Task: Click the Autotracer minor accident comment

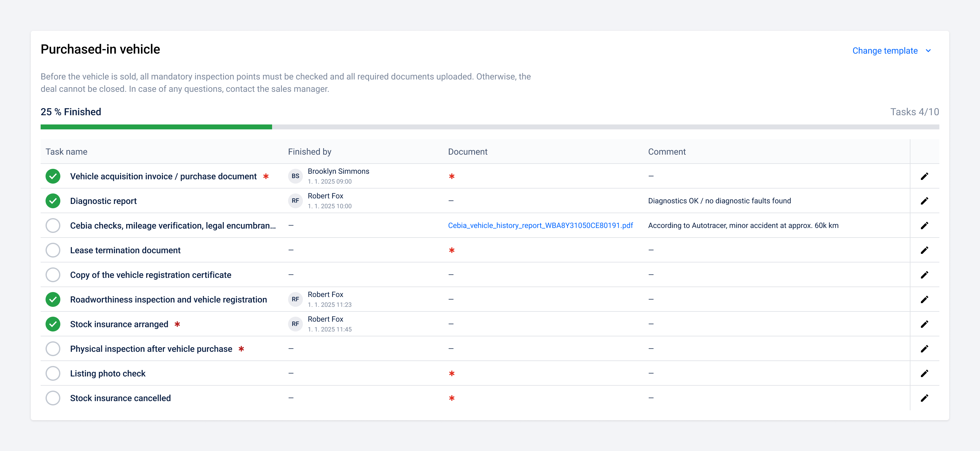Action: [743, 225]
